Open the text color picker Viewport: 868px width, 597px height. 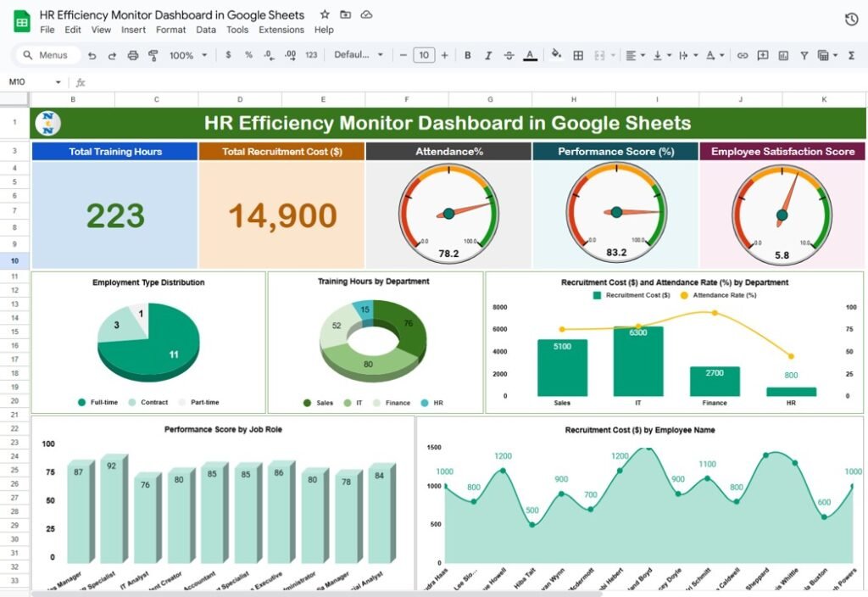(x=530, y=55)
